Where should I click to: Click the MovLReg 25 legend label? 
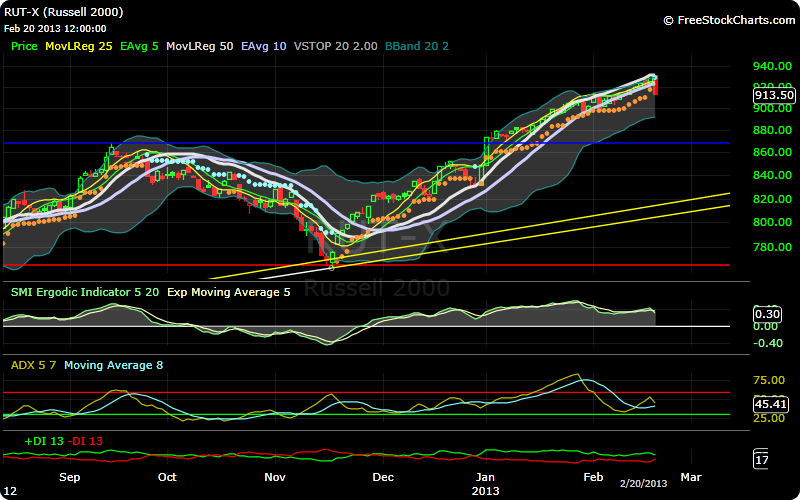79,46
